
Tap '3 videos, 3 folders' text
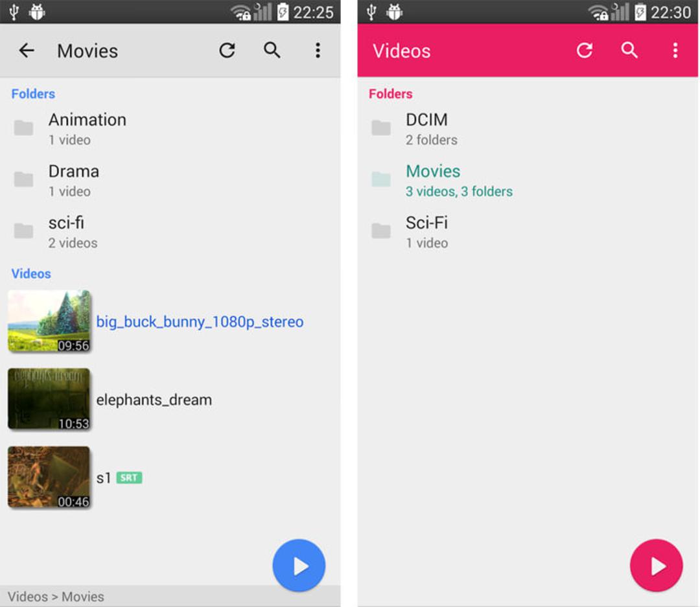[x=459, y=192]
